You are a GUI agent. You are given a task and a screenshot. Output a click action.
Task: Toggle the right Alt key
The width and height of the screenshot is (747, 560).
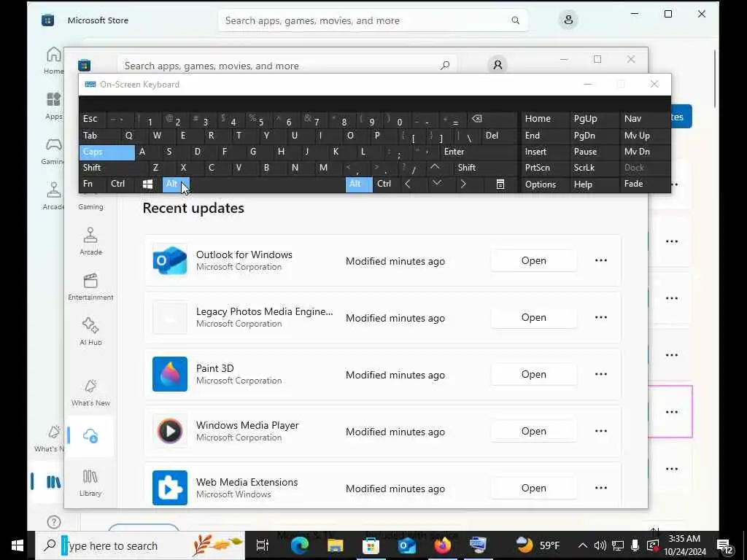tap(359, 184)
